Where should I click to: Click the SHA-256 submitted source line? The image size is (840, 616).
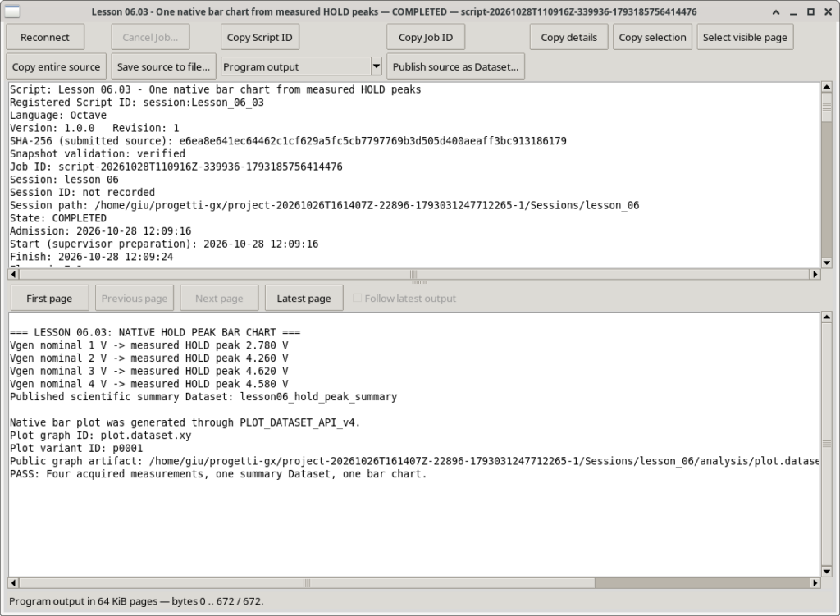coord(288,141)
